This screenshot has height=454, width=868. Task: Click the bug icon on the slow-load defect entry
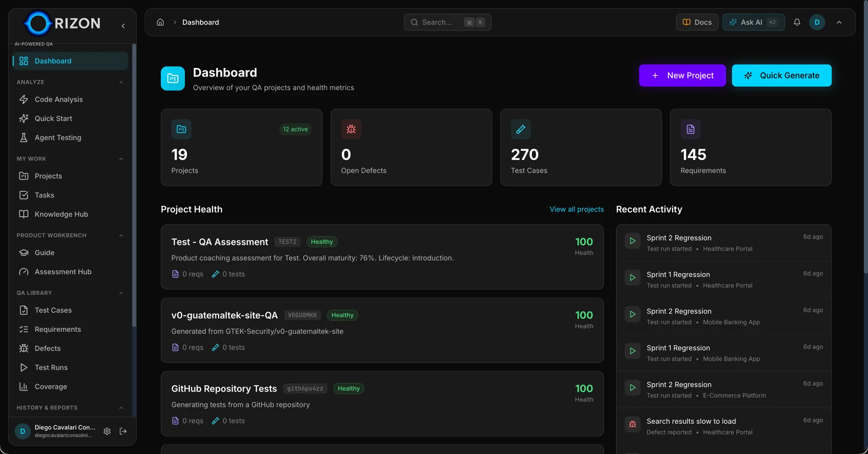tap(632, 424)
